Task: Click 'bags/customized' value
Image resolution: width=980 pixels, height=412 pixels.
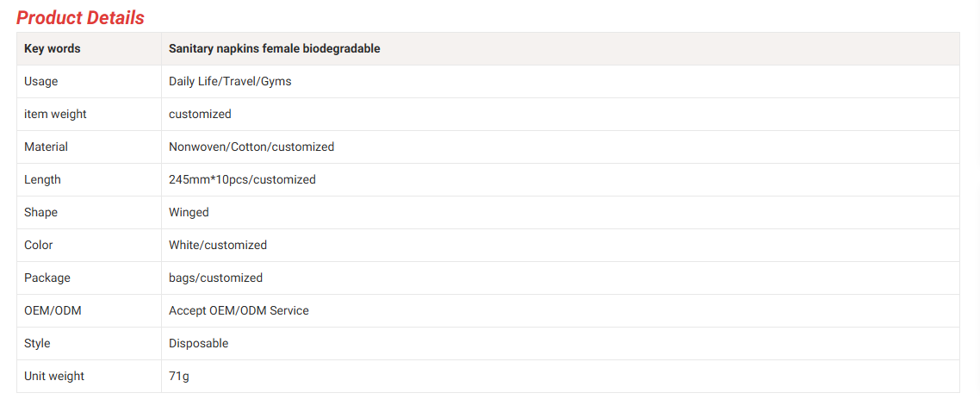Action: click(215, 278)
